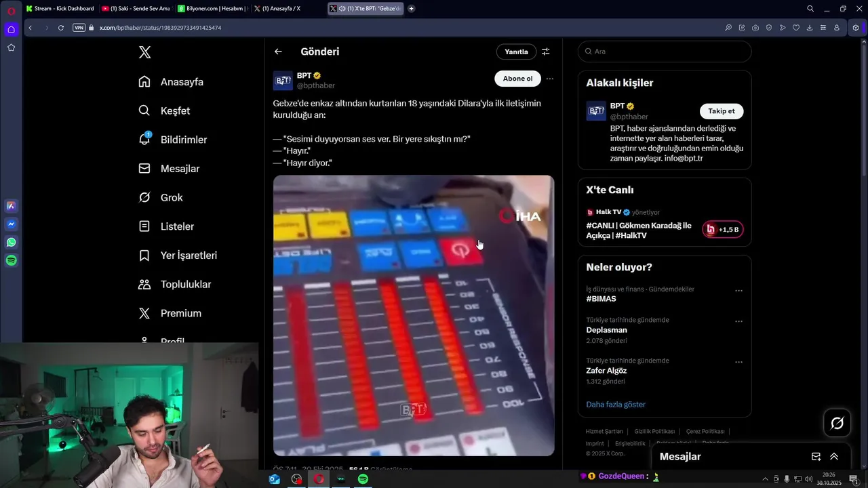This screenshot has height=488, width=868.
Task: Open more options for #BIMAS trend
Action: point(738,291)
